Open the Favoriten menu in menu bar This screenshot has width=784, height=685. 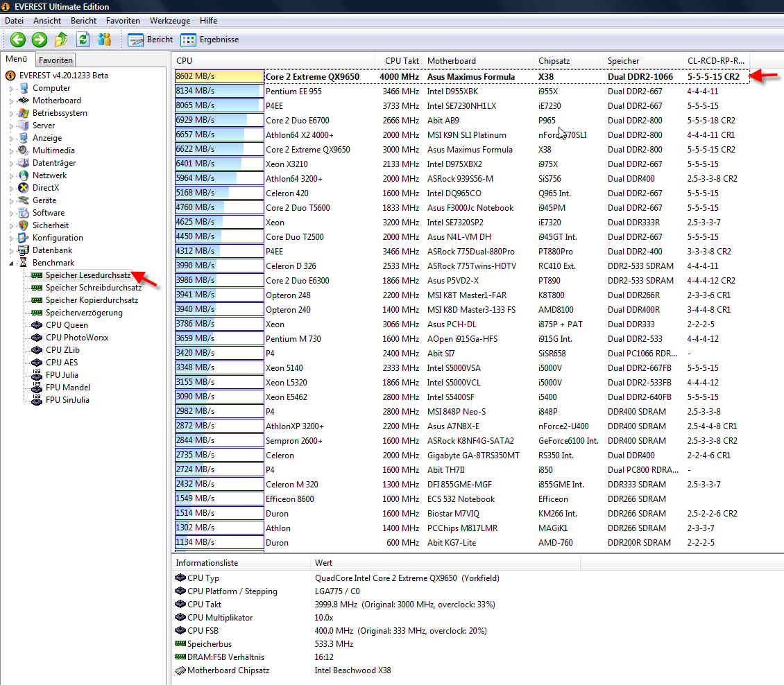[123, 21]
